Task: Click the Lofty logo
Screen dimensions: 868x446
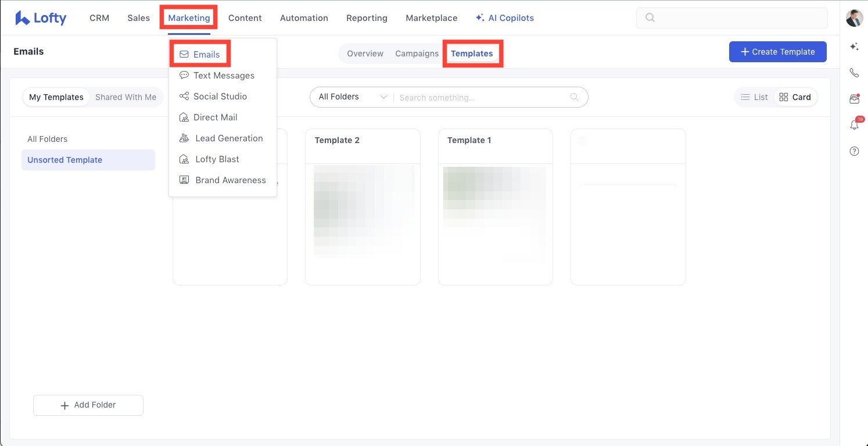Action: point(41,18)
